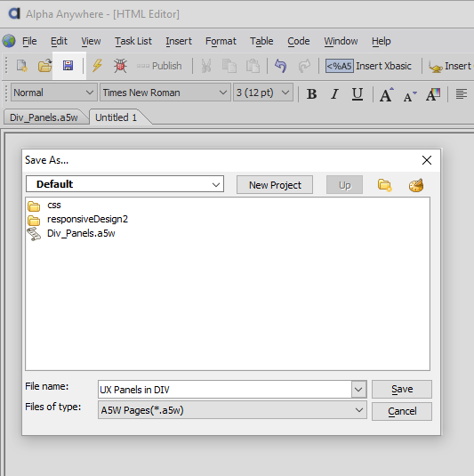Open the Insert menu
The height and width of the screenshot is (476, 474).
point(179,41)
